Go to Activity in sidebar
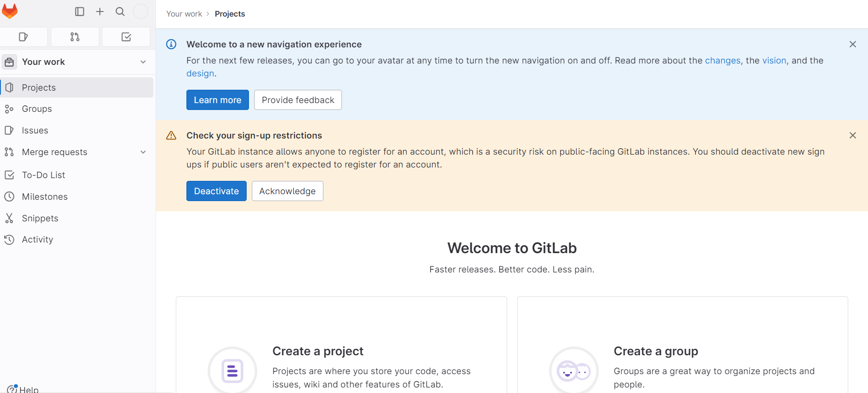 [37, 239]
